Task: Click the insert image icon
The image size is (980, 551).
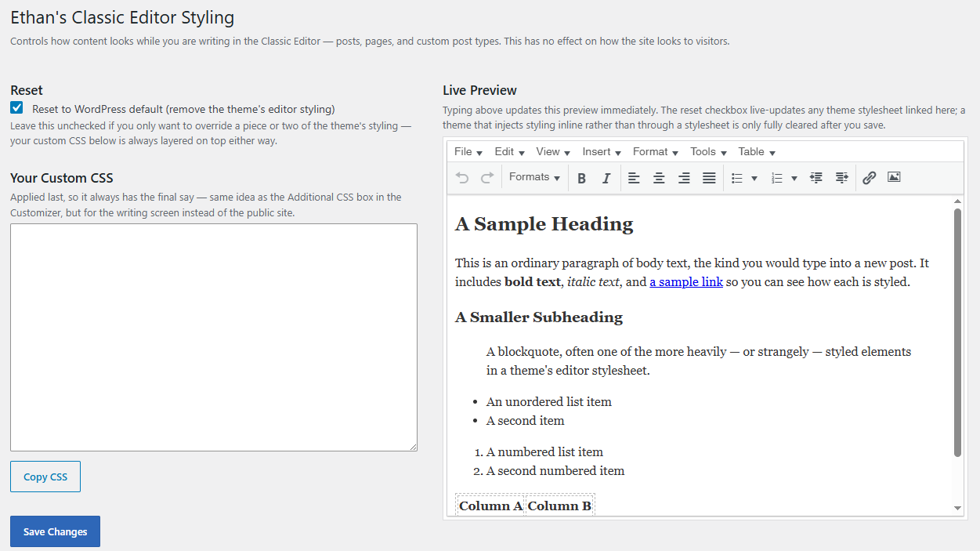Action: (894, 178)
